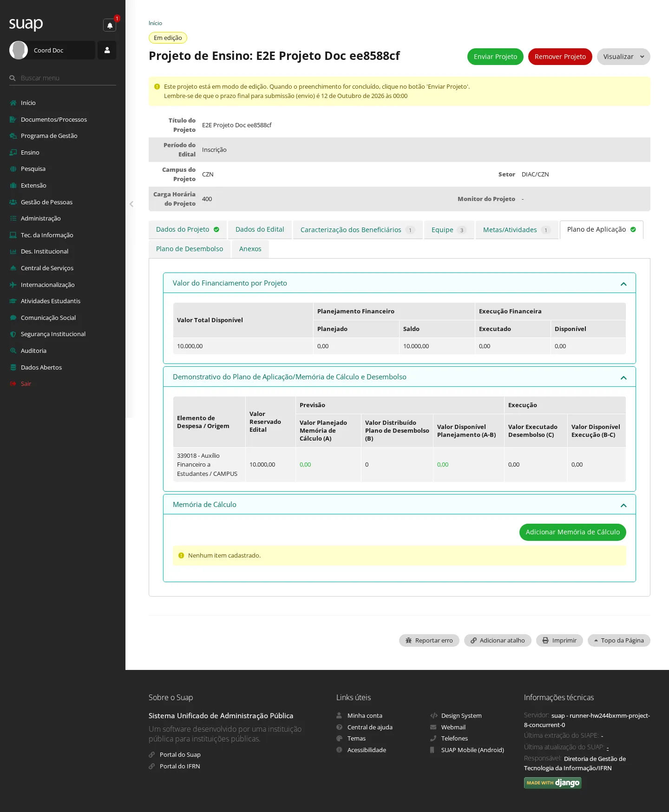The height and width of the screenshot is (812, 669).
Task: Click the user profile icon button
Action: pyautogui.click(x=107, y=50)
